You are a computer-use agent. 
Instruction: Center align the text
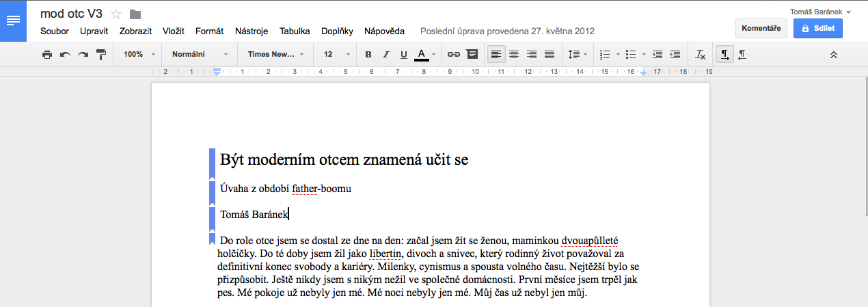(514, 55)
